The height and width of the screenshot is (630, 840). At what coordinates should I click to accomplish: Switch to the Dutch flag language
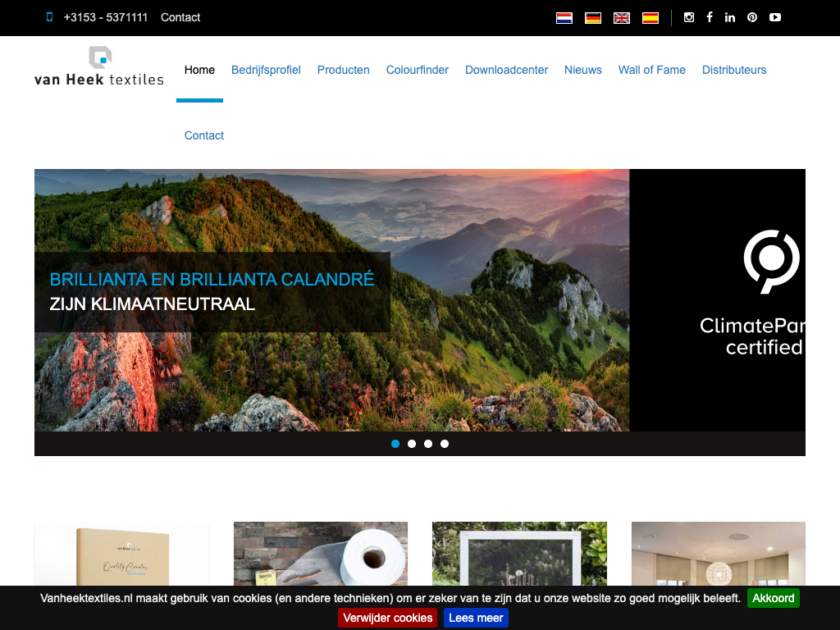[564, 17]
